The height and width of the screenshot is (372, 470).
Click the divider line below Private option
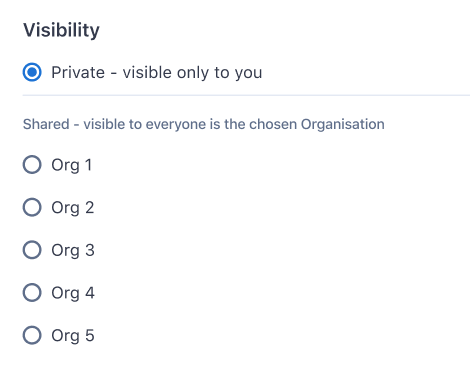tap(246, 95)
